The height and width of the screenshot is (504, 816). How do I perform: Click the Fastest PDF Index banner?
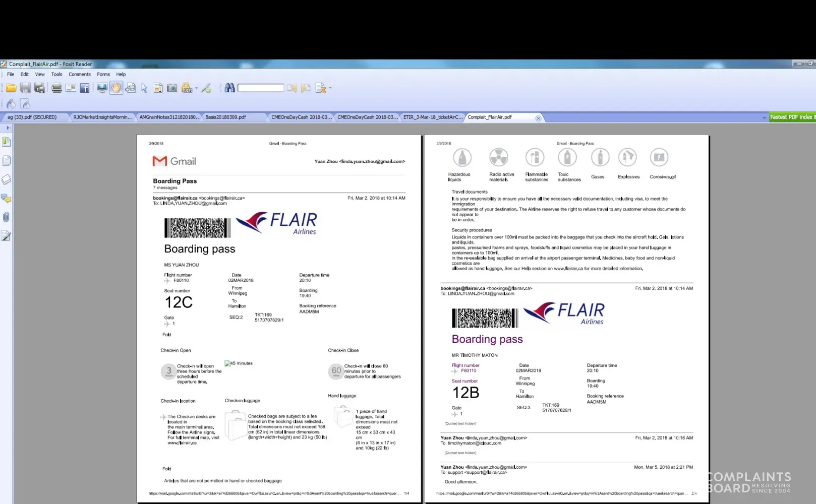click(x=792, y=117)
